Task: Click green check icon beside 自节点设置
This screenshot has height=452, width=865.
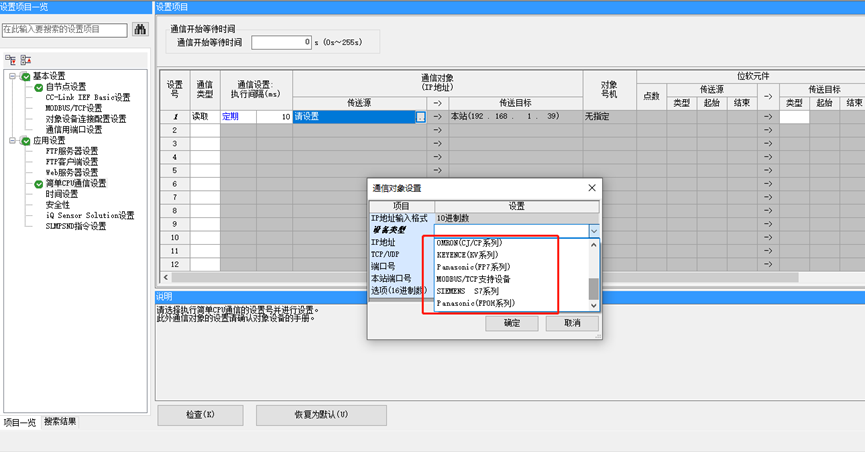Action: (x=38, y=87)
